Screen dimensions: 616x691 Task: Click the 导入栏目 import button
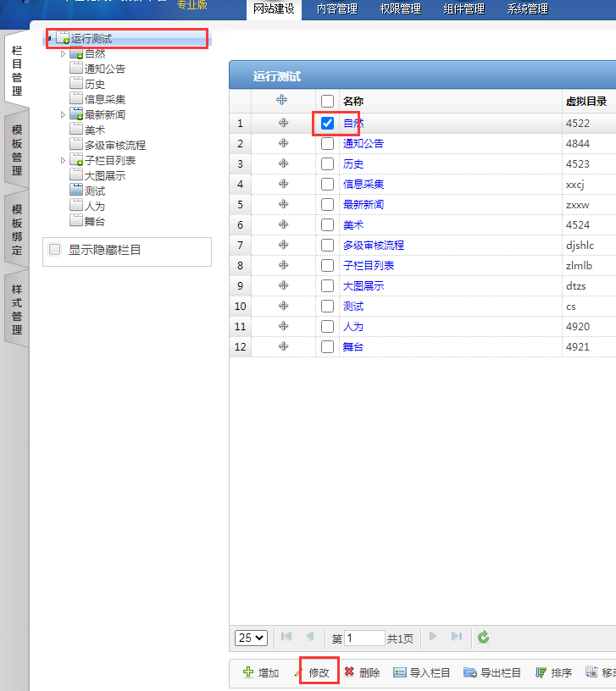421,673
